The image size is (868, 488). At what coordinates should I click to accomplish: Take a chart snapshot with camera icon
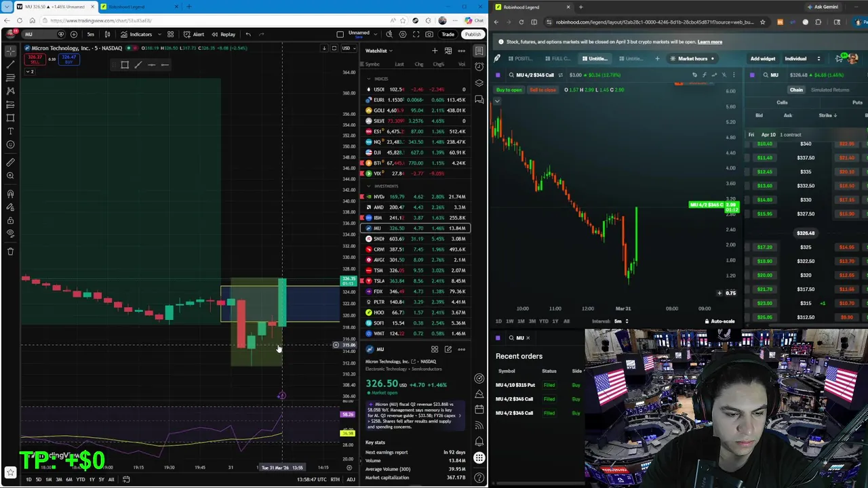[429, 34]
